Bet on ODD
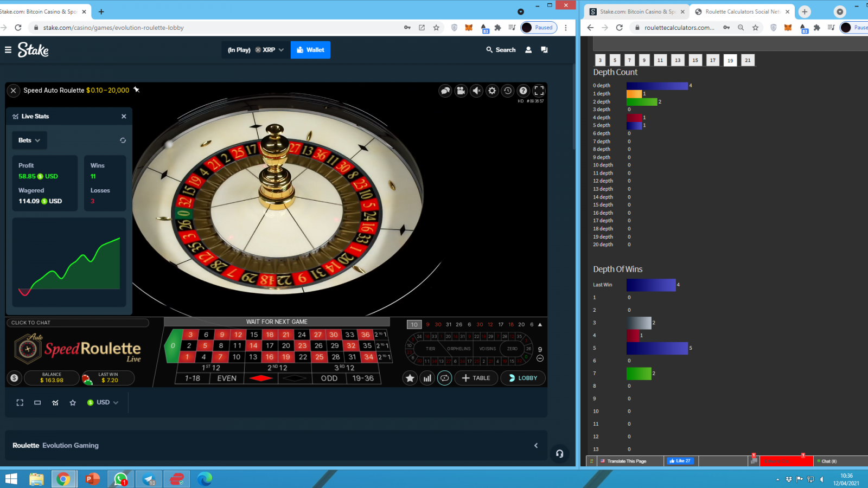This screenshot has width=868, height=488. [329, 378]
